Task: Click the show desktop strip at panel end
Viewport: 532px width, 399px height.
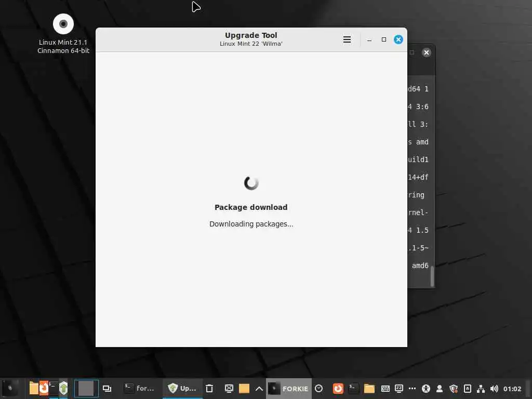Action: [528, 389]
